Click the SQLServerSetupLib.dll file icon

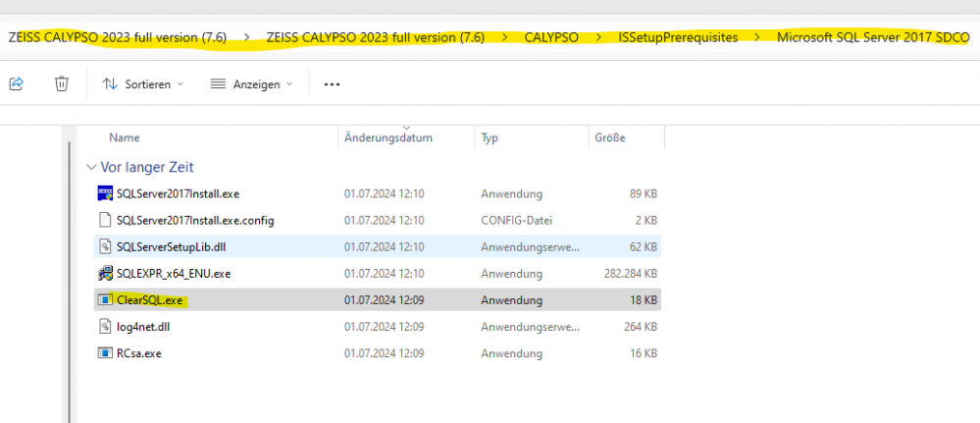click(x=105, y=246)
